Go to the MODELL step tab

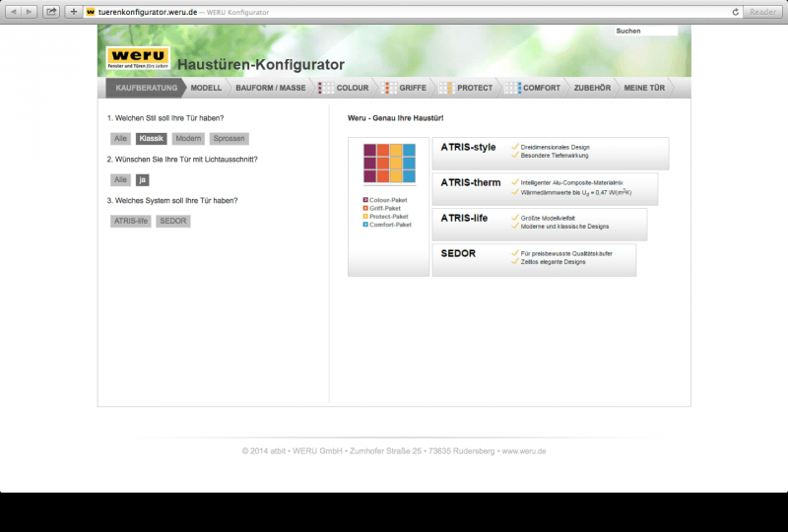206,88
